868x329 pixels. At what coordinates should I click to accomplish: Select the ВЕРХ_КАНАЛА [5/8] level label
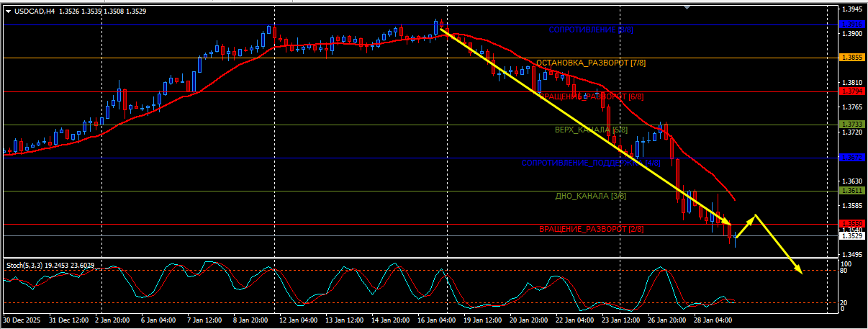click(x=591, y=130)
